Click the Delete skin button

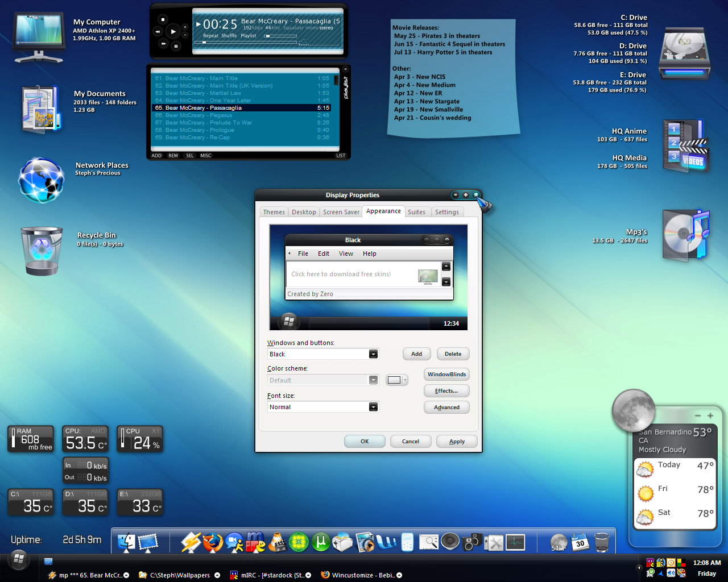coord(453,354)
